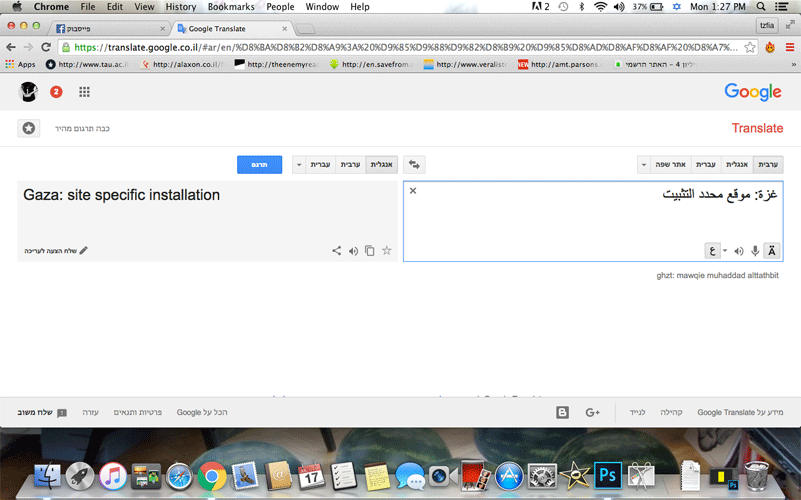This screenshot has width=801, height=500.
Task: Expand source language dropdown
Action: click(x=644, y=164)
